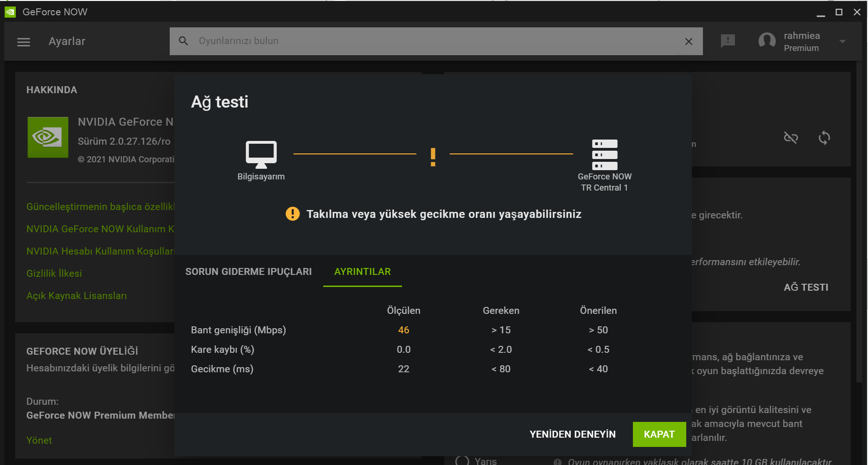
Task: Click the Hakkında section heading
Action: point(52,90)
